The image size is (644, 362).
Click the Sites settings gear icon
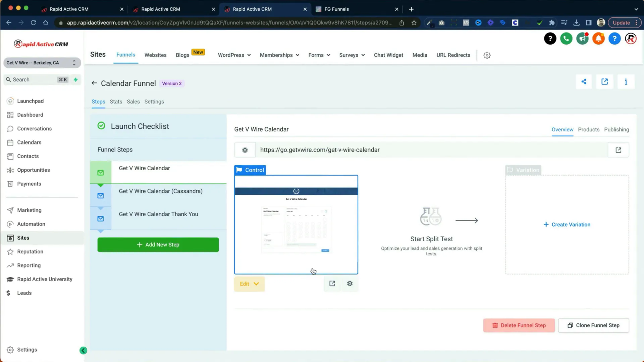[487, 55]
